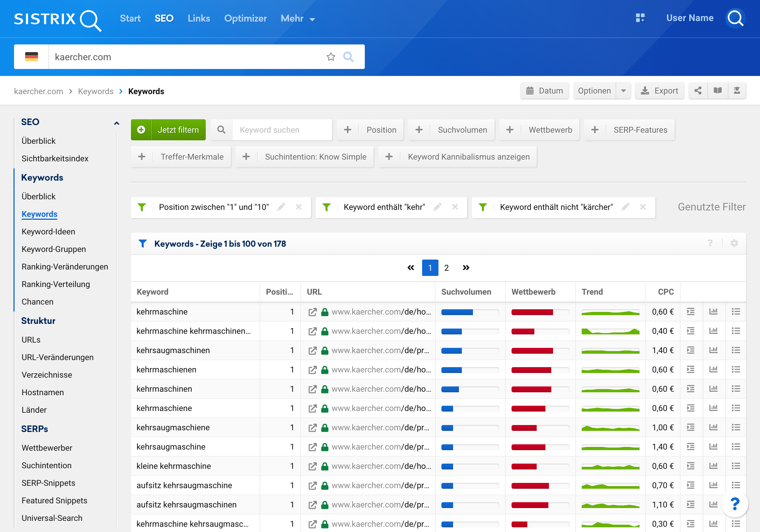Open table settings gear icon
760x532 pixels.
click(734, 243)
